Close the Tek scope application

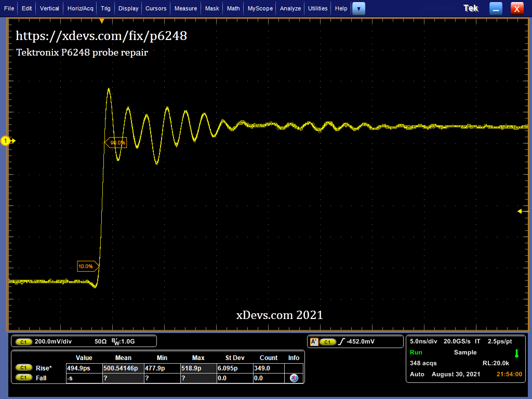517,8
